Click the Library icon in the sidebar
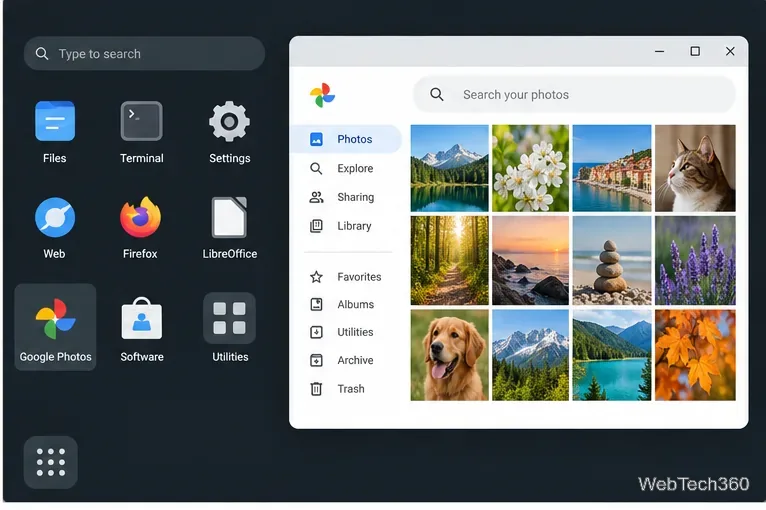 316,226
